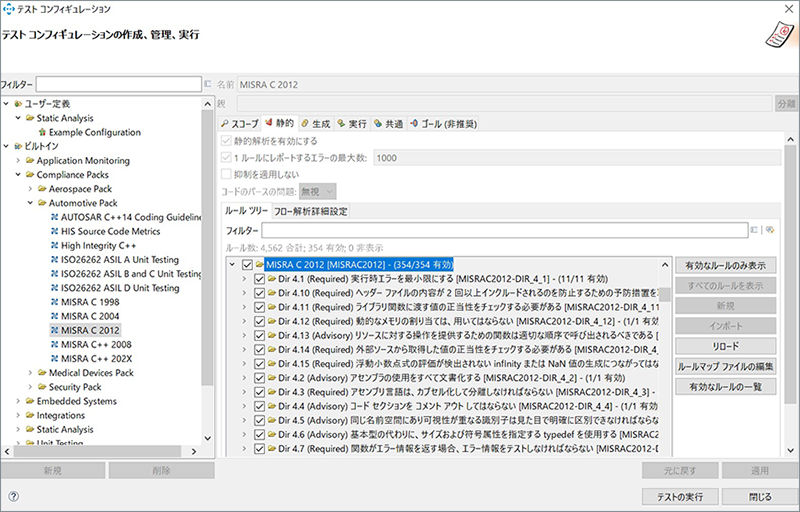The height and width of the screenshot is (512, 800).
Task: Uncheck the Dir 4.2 rule checkbox
Action: (259, 378)
